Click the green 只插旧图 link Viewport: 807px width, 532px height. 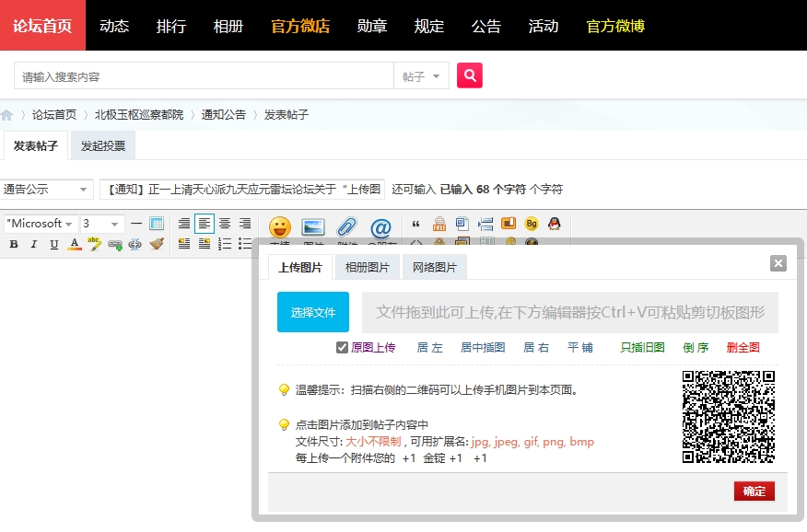(642, 348)
